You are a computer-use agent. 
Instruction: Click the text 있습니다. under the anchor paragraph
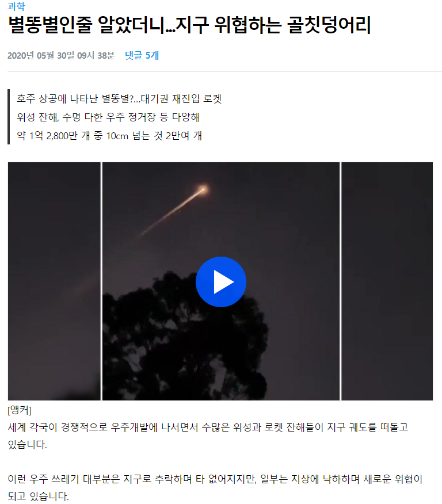pos(27,445)
